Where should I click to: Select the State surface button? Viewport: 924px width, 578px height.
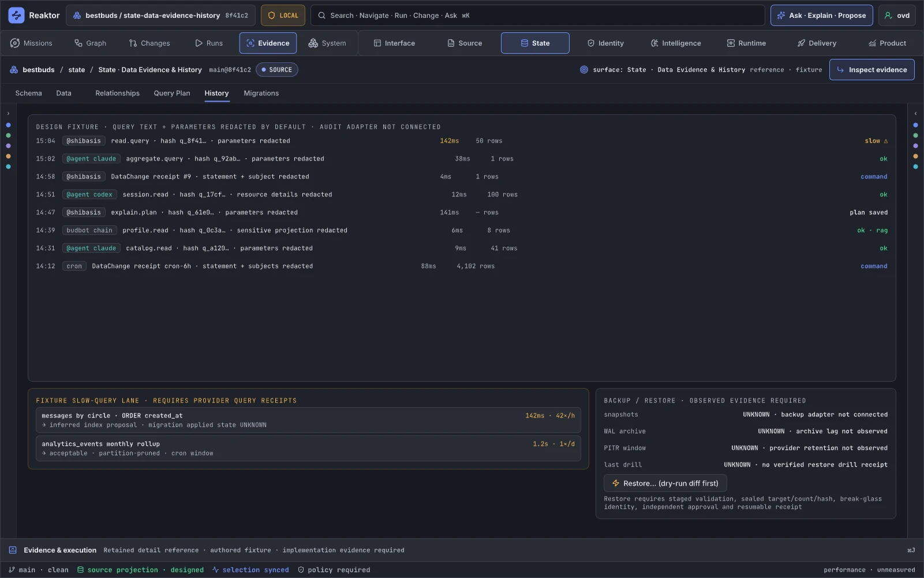pos(535,43)
